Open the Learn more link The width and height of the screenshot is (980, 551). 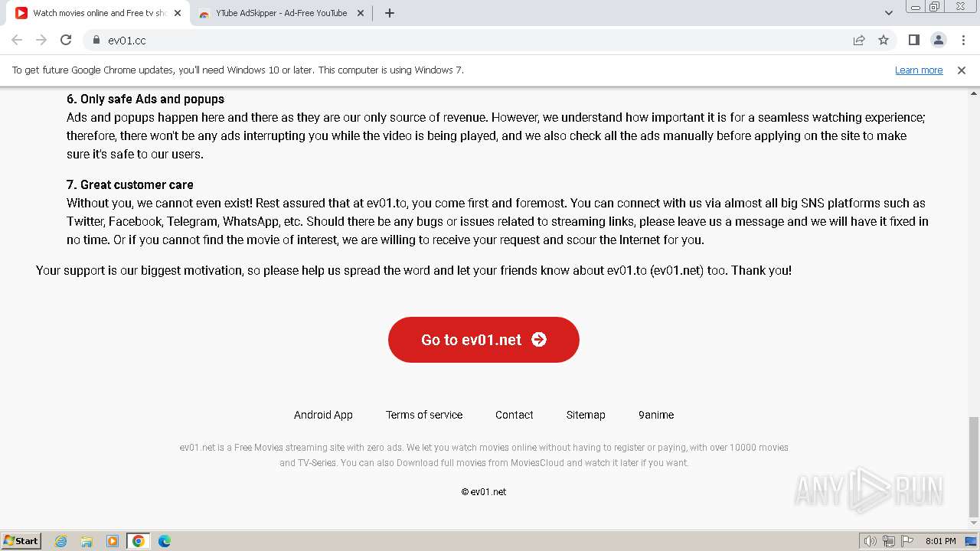click(x=919, y=70)
